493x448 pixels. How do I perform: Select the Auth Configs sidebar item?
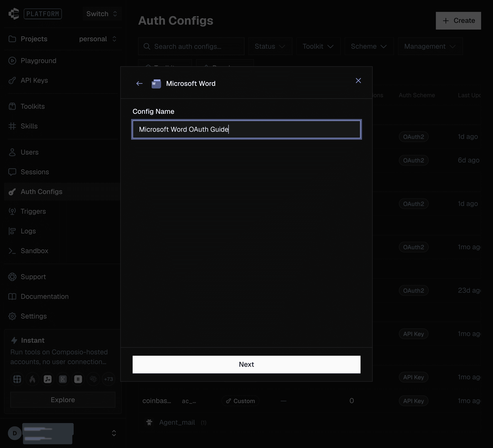click(x=62, y=192)
